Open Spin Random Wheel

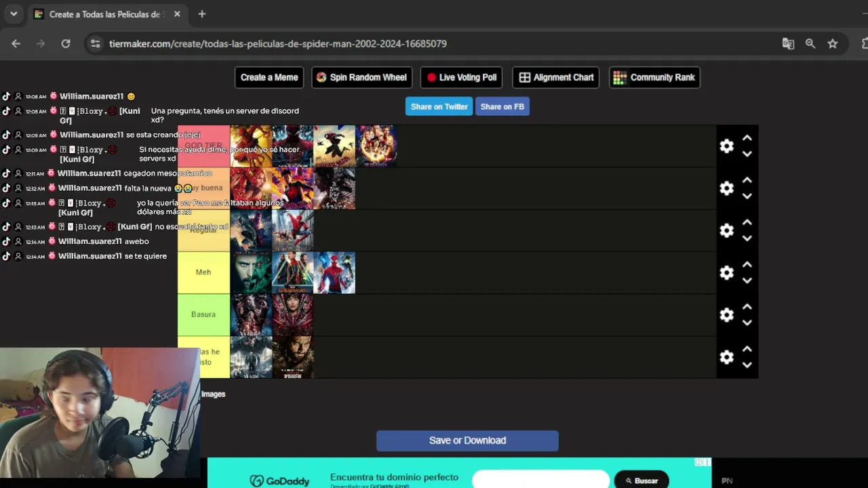pos(361,77)
